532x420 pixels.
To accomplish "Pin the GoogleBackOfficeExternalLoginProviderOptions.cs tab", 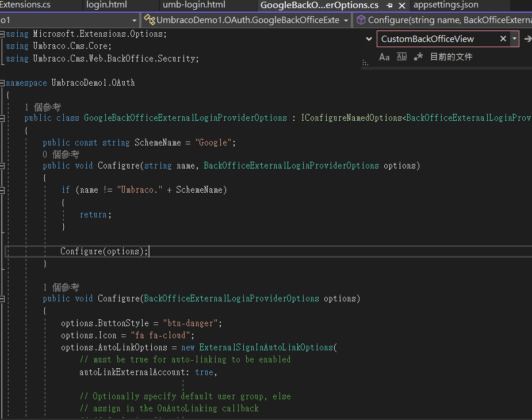I will pyautogui.click(x=389, y=5).
